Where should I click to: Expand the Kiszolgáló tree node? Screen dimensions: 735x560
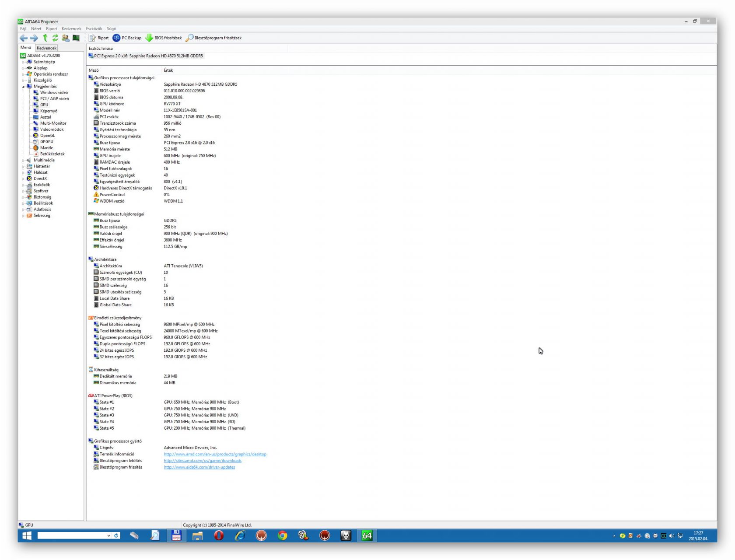[x=24, y=80]
